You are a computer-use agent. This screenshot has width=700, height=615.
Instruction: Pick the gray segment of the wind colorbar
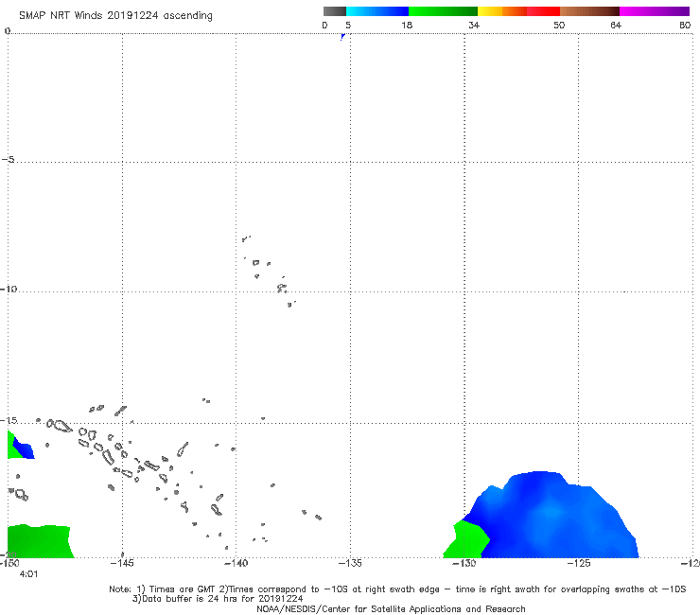(x=334, y=11)
